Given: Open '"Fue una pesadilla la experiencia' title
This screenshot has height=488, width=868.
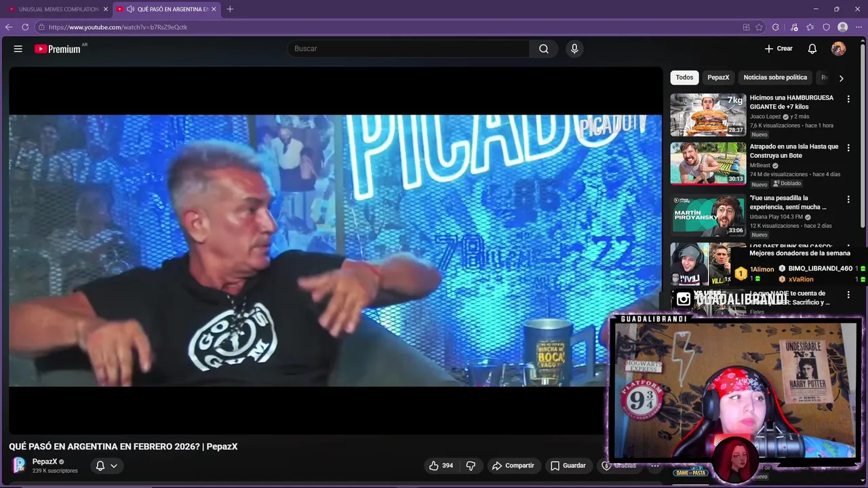Looking at the screenshot, I should coord(788,203).
